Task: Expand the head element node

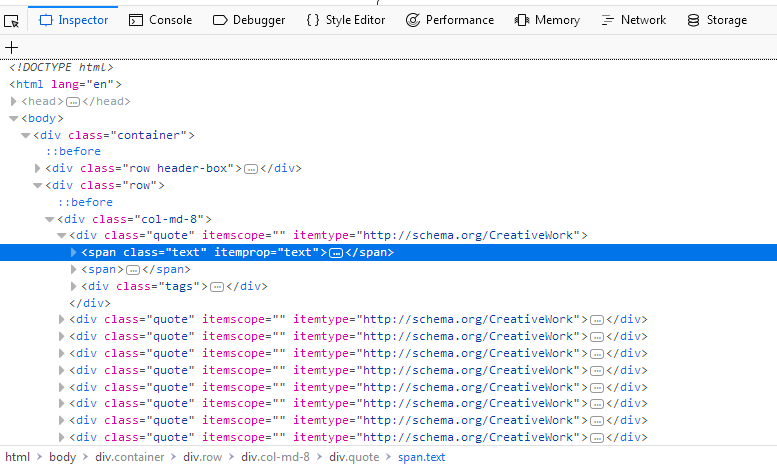Action: pyautogui.click(x=13, y=101)
